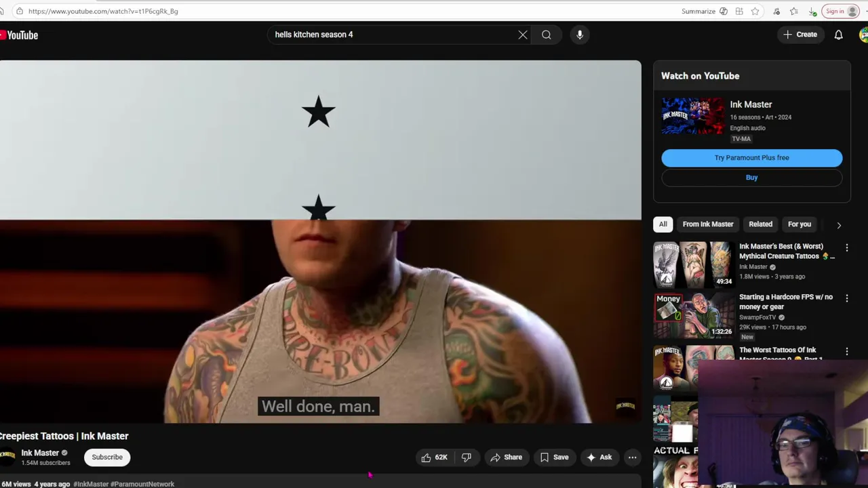View site information lock icon
Screen dimensions: 868x488
(20, 11)
